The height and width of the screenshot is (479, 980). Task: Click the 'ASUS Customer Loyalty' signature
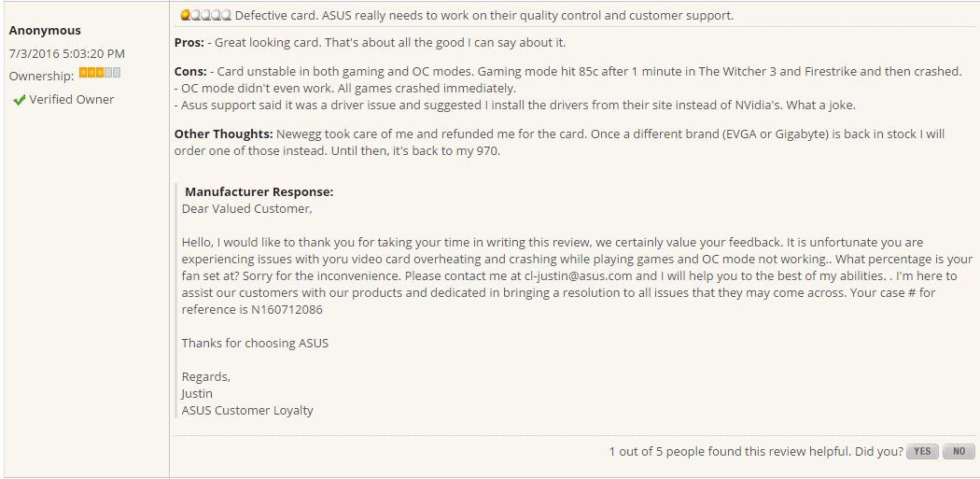point(247,411)
